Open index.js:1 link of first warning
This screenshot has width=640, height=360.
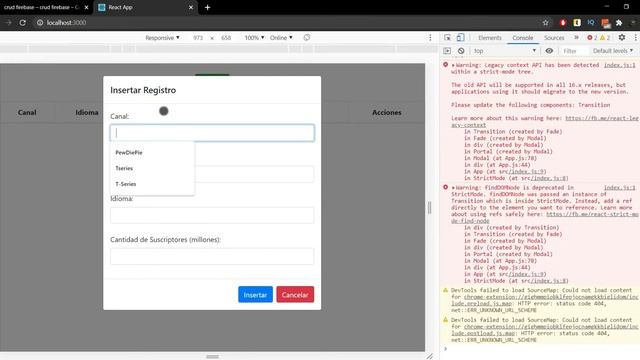[619, 65]
